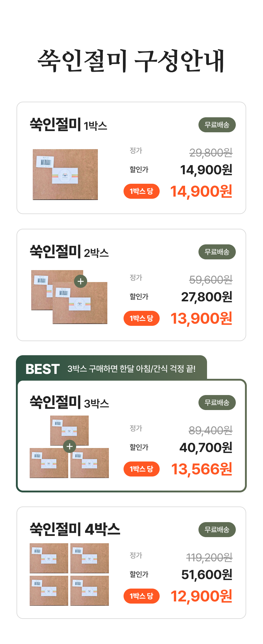Screen dimensions: 263x644
Task: Click the 1박스 당 badge next to 13,566원
Action: tap(142, 469)
